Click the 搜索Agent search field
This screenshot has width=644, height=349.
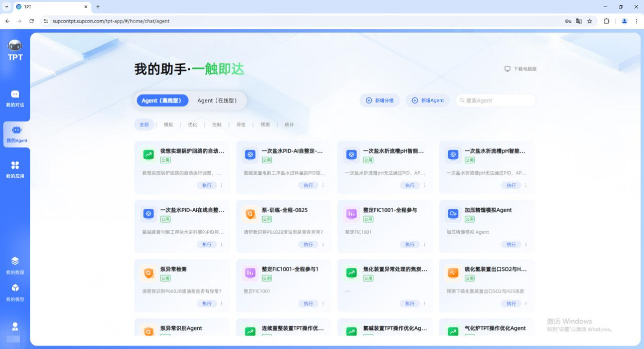tap(498, 100)
